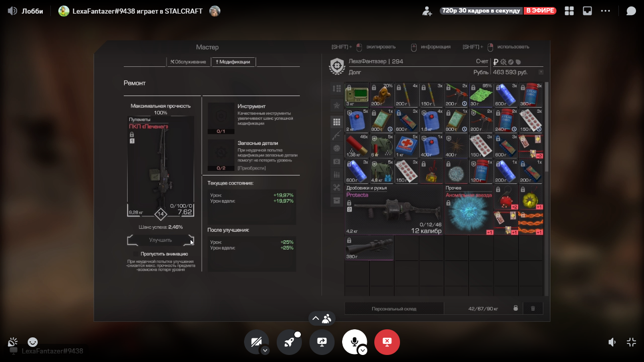The image size is (644, 362).
Task: Turn on camera in Discord call
Action: click(256, 342)
